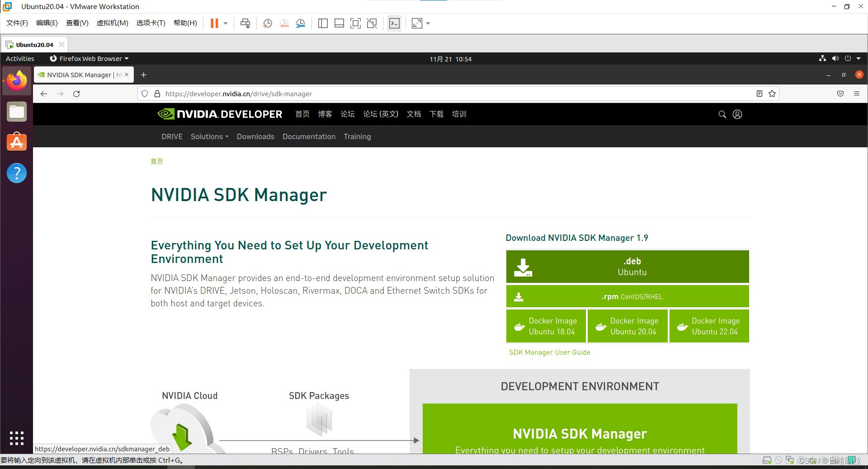The width and height of the screenshot is (868, 469).
Task: Close the NVIDIA SDK Manager browser tab
Action: click(x=127, y=75)
